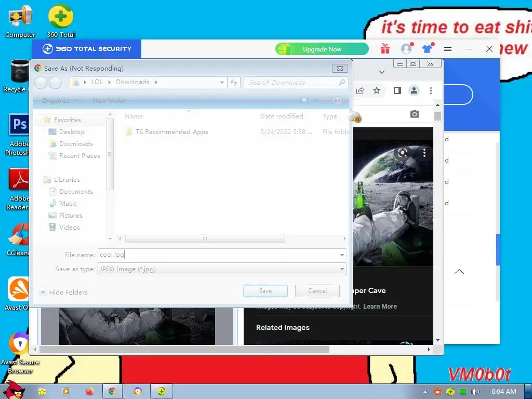Open 360 Total Security taskbar button

[162, 392]
